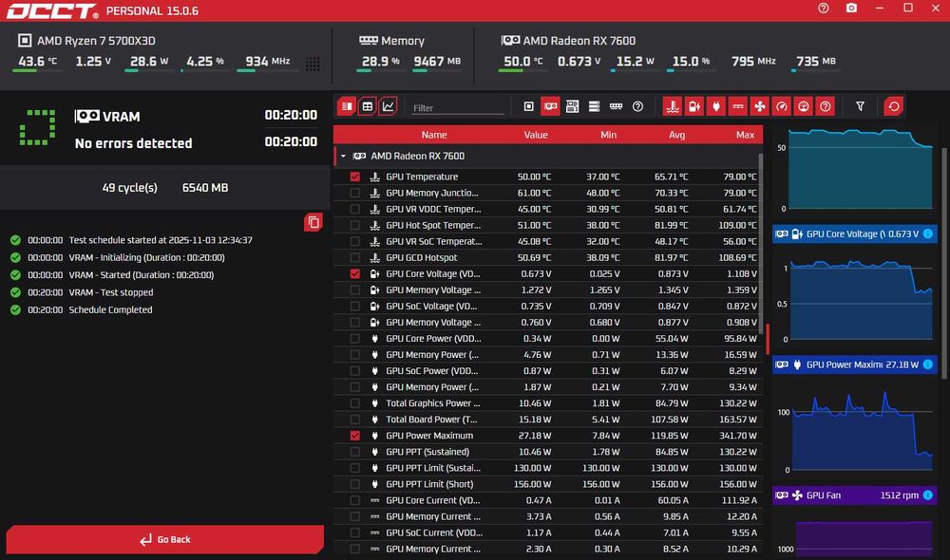Show info for GPU Core Voltage graph
The width and height of the screenshot is (950, 560).
(927, 233)
